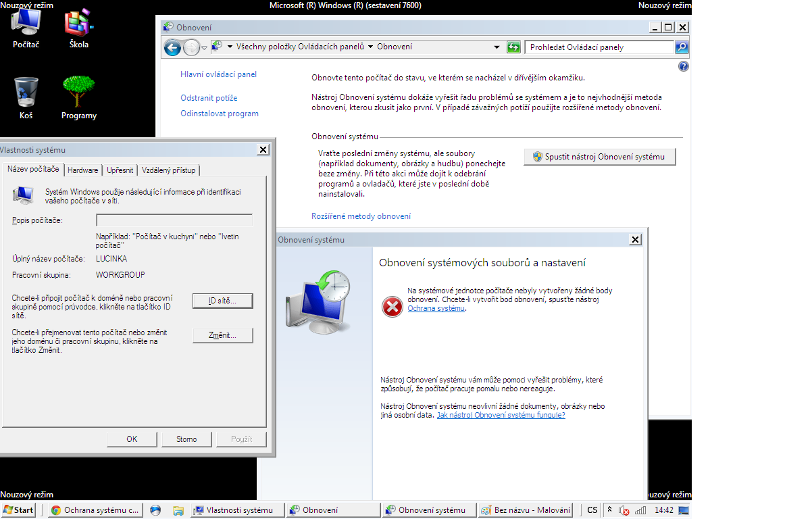Expand the dropdown arrow before Obnovení breadcrumb
The height and width of the screenshot is (519, 812).
click(370, 47)
